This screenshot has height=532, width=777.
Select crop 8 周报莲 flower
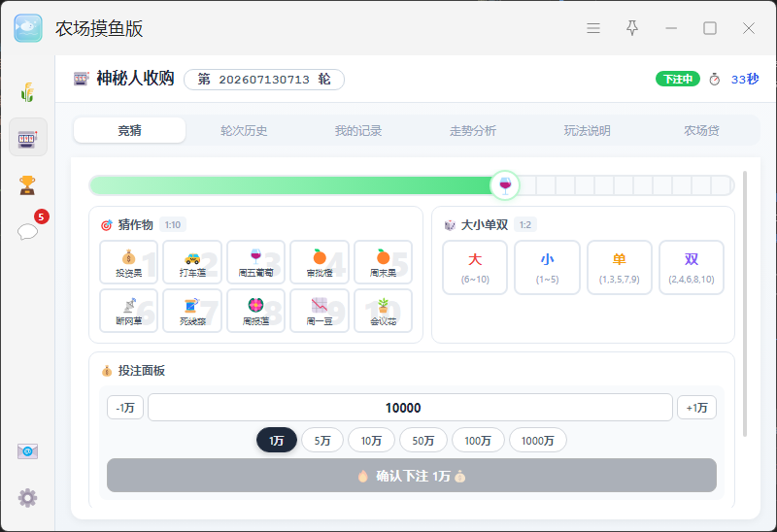tap(255, 311)
